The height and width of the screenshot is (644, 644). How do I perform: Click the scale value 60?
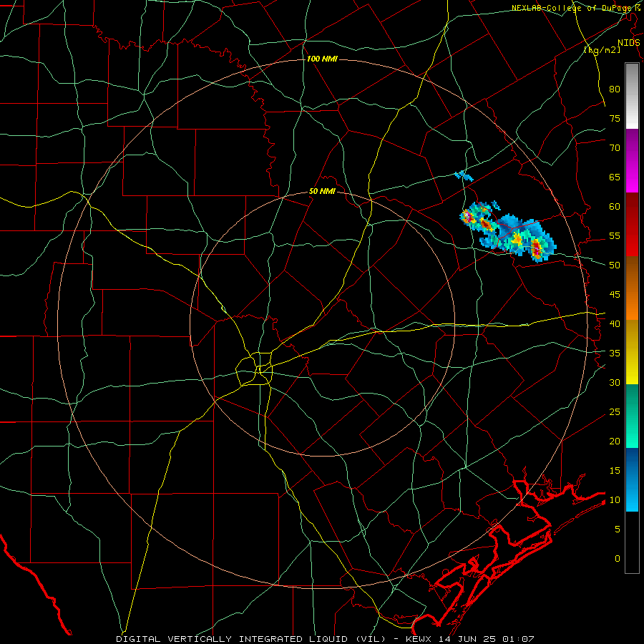click(615, 207)
